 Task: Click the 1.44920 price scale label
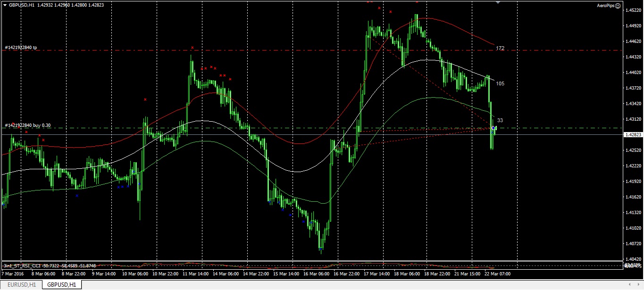(x=633, y=25)
